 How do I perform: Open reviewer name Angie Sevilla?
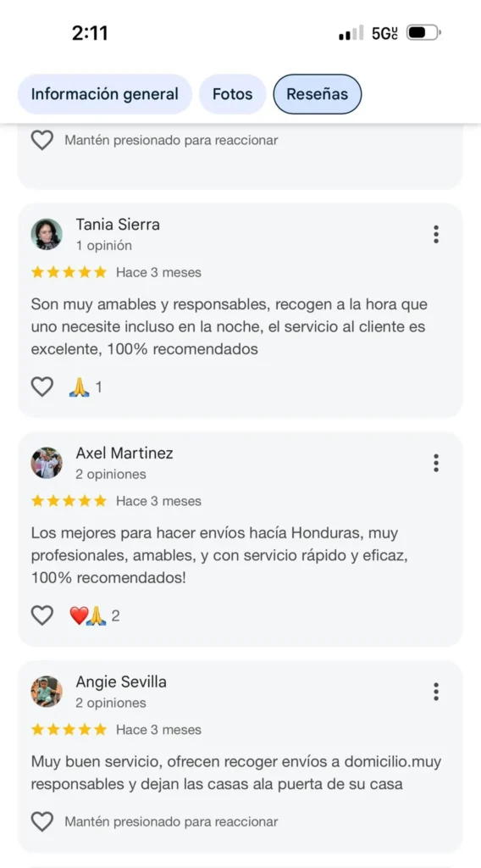pyautogui.click(x=121, y=682)
